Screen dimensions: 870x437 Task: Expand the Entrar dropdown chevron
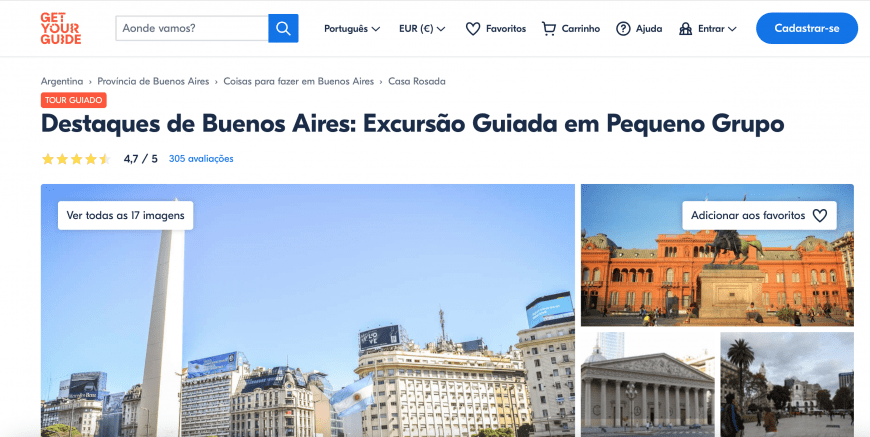pos(733,29)
